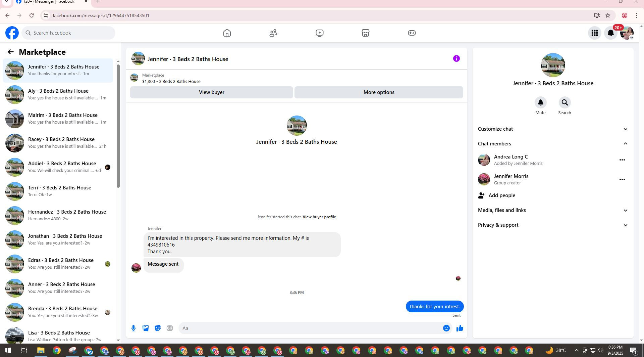
Task: Go back using the Marketplace back arrow
Action: pos(11,52)
